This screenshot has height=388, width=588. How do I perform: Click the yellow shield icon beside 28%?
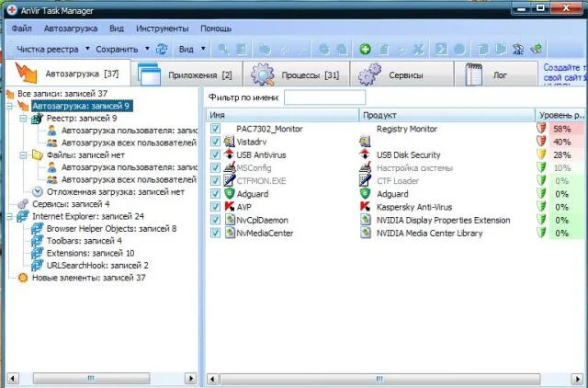click(541, 154)
